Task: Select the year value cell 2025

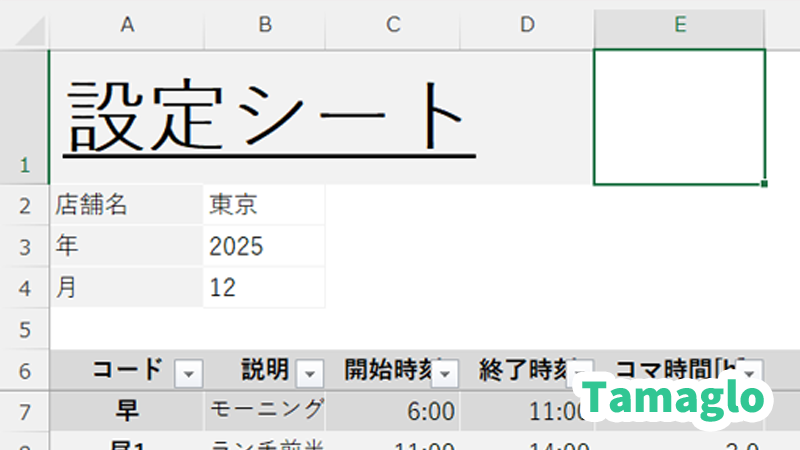Action: 264,247
